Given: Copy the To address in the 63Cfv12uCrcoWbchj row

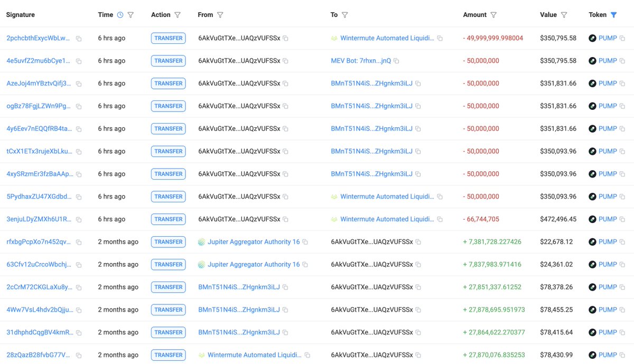Looking at the screenshot, I should 418,265.
